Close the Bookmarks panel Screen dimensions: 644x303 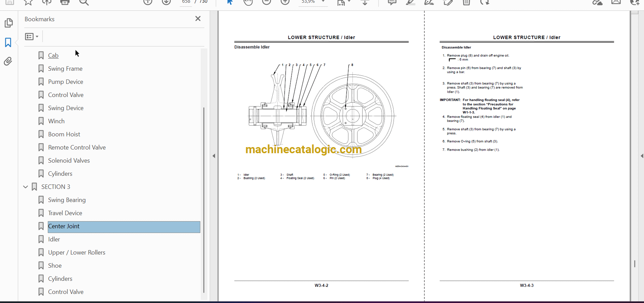tap(198, 19)
